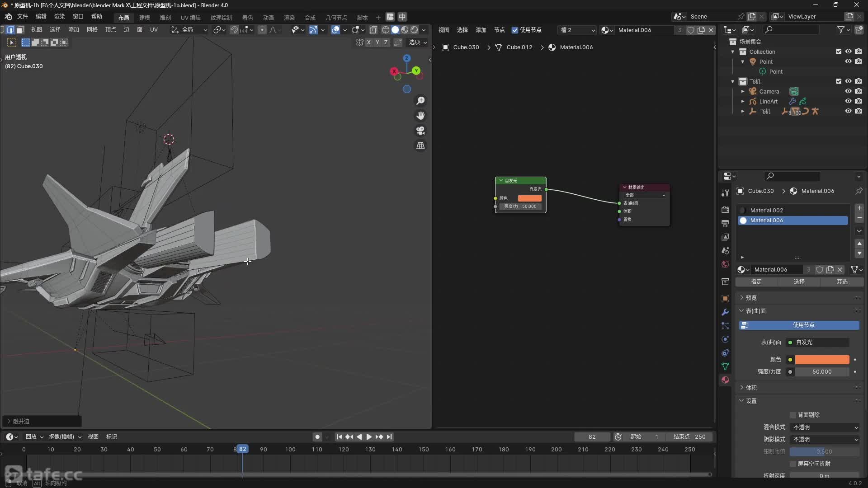Jump to timeline start frame
Image resolution: width=868 pixels, height=488 pixels.
[339, 437]
